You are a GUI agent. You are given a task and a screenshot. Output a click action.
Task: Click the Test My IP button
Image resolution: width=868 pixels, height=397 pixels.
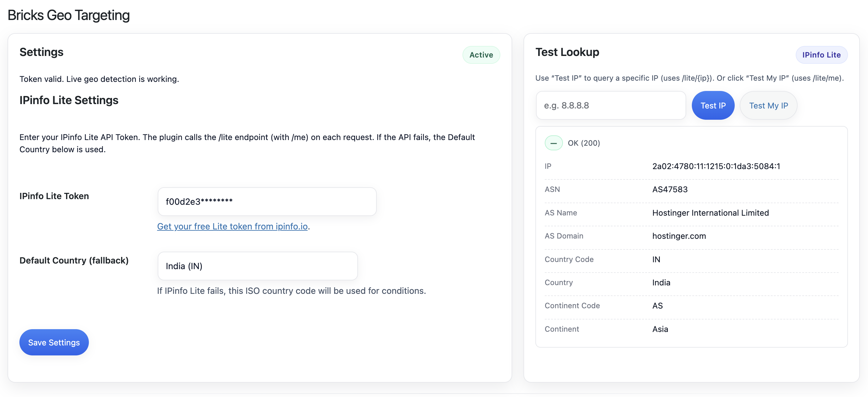[x=768, y=105]
